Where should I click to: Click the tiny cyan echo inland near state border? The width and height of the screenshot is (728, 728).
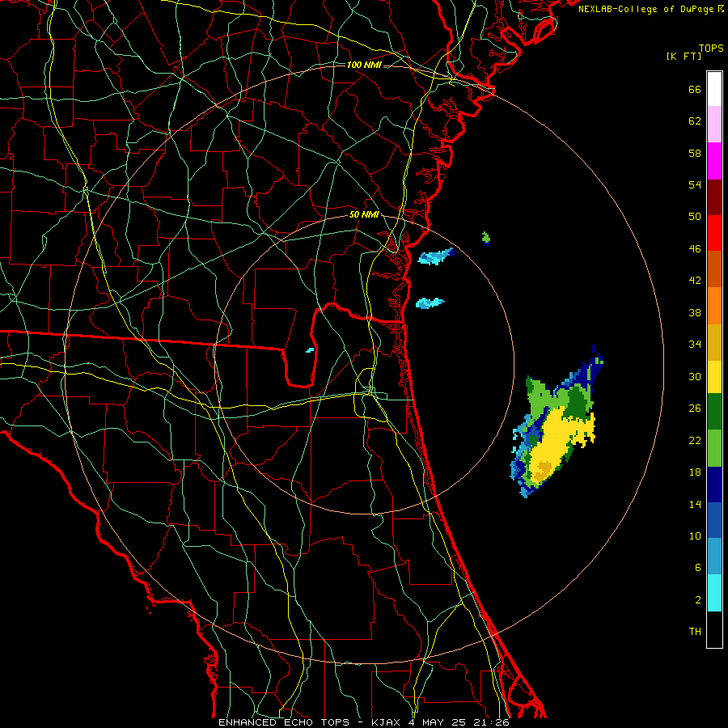tap(310, 350)
